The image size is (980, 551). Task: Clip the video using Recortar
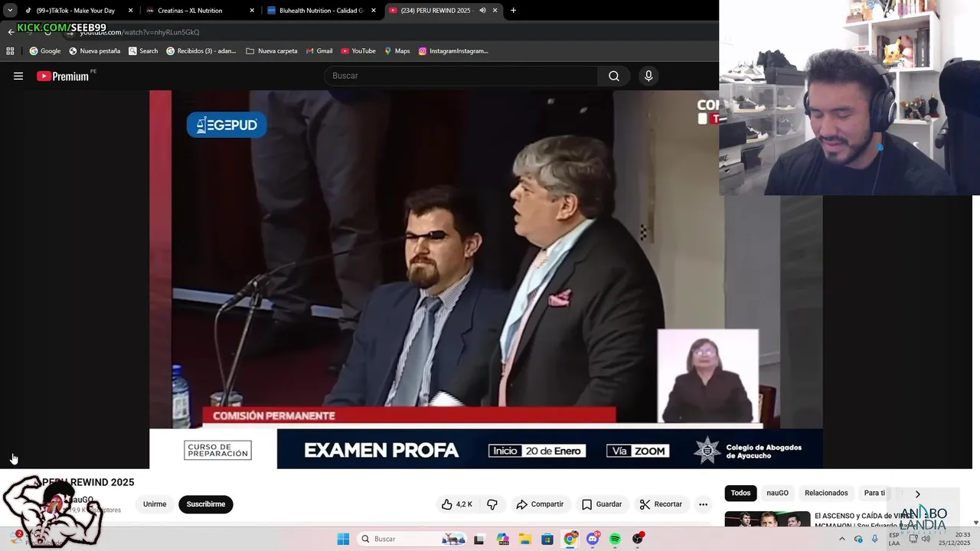[x=661, y=504]
